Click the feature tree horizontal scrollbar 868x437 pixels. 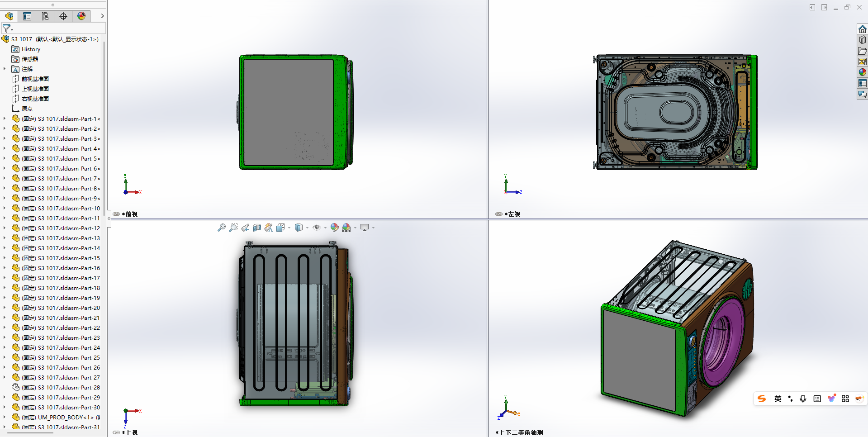click(30, 433)
